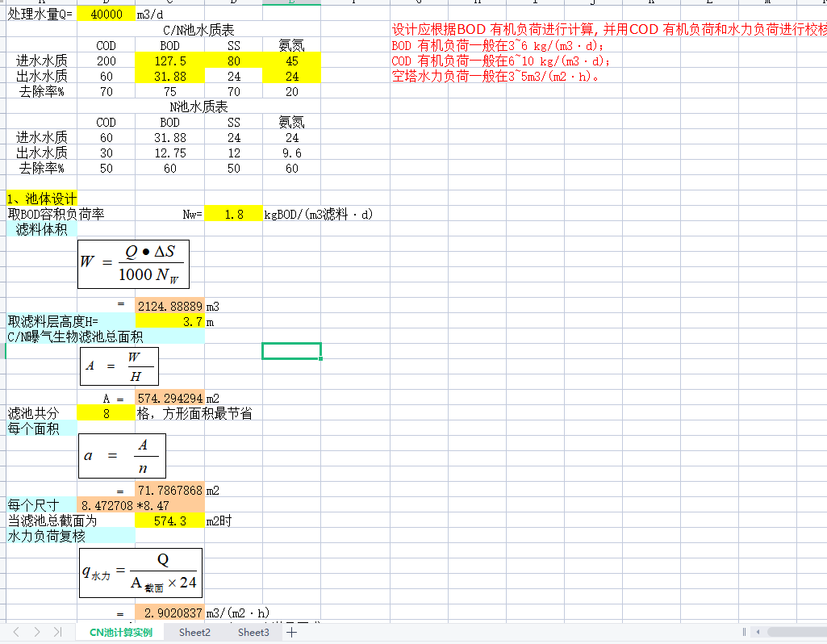Select the outlet BOD value 31.88 in C/N table
This screenshot has height=644, width=827.
(x=169, y=76)
